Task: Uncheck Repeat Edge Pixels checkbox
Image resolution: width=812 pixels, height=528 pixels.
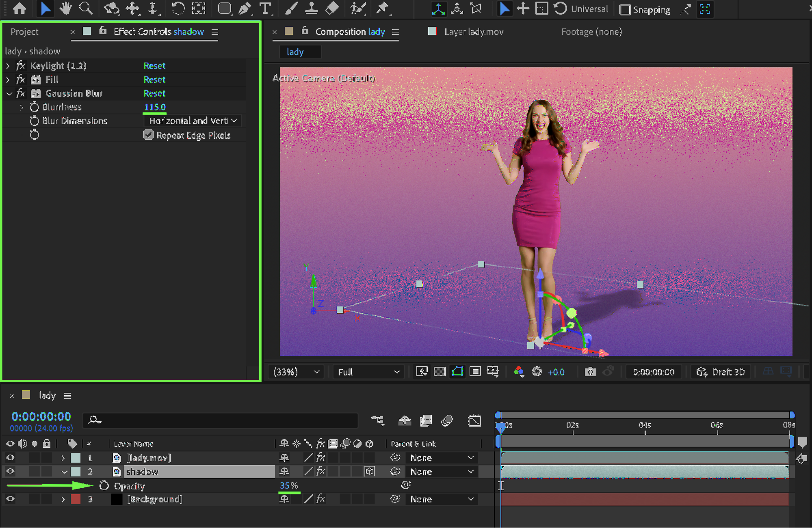Action: click(x=148, y=135)
